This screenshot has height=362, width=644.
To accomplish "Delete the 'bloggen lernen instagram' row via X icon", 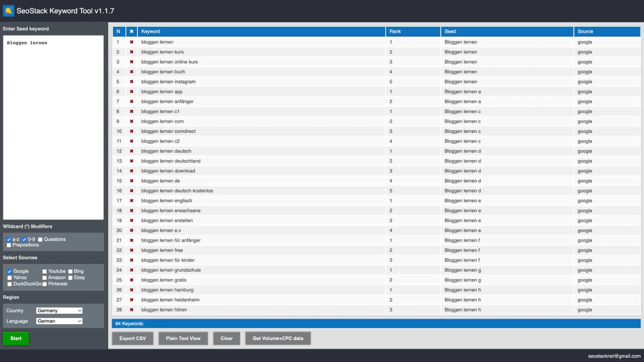I will point(131,82).
